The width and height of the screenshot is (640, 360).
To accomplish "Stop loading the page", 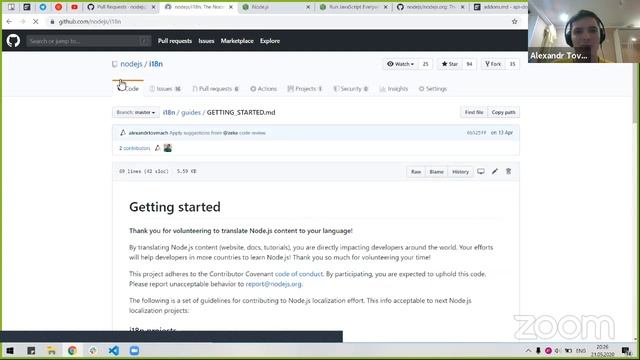I will coord(36,22).
